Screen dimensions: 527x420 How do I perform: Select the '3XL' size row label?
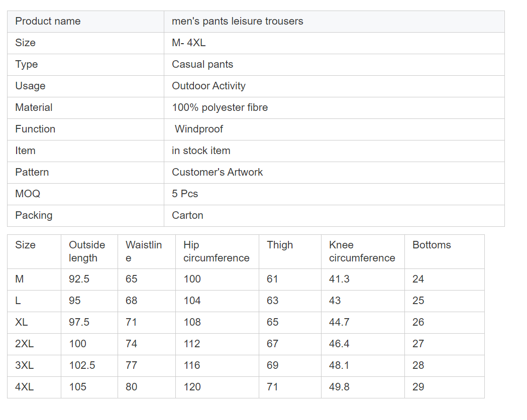[24, 365]
